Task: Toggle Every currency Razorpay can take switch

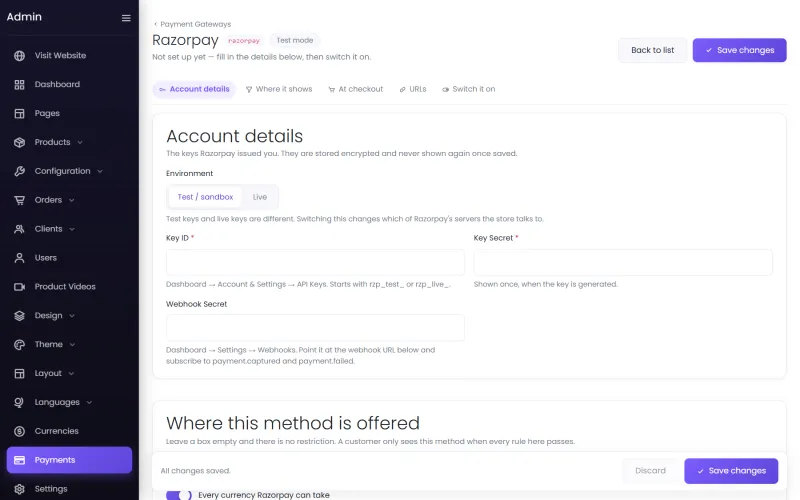Action: tap(179, 495)
